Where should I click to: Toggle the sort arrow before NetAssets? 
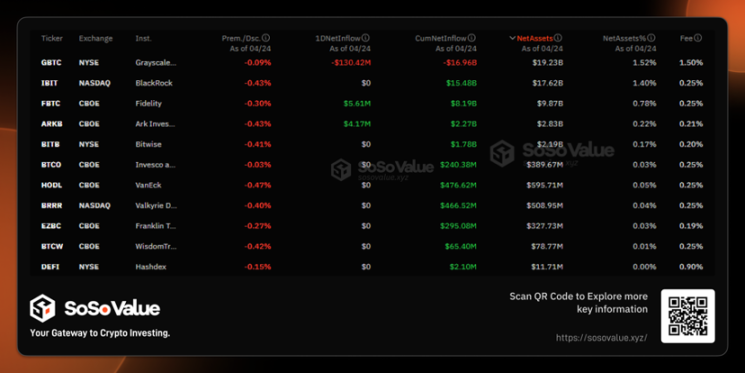[x=512, y=38]
